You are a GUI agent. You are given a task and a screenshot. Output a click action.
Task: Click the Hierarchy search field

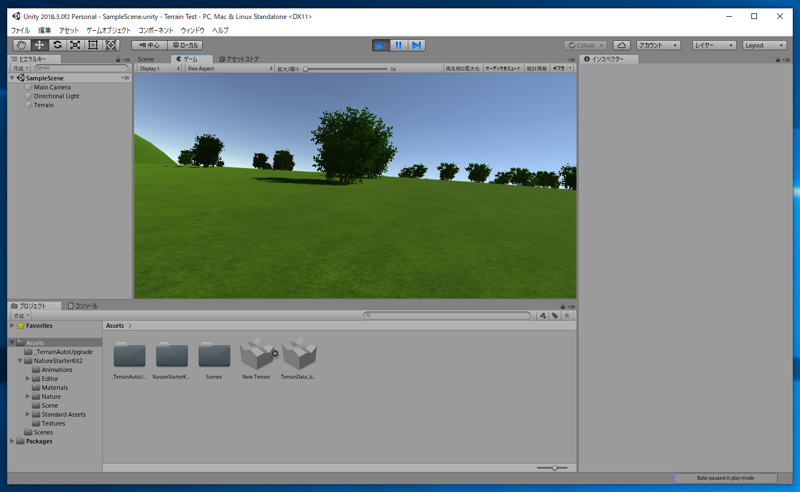[x=82, y=68]
